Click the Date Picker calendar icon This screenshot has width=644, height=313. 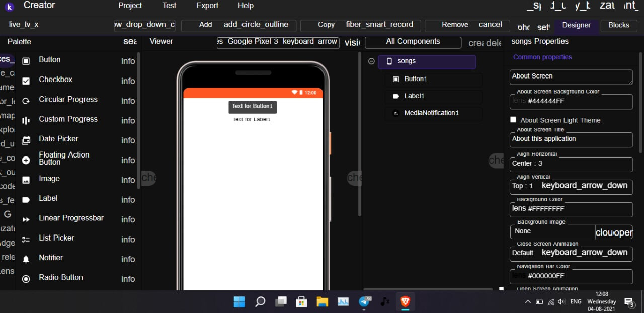click(x=27, y=140)
